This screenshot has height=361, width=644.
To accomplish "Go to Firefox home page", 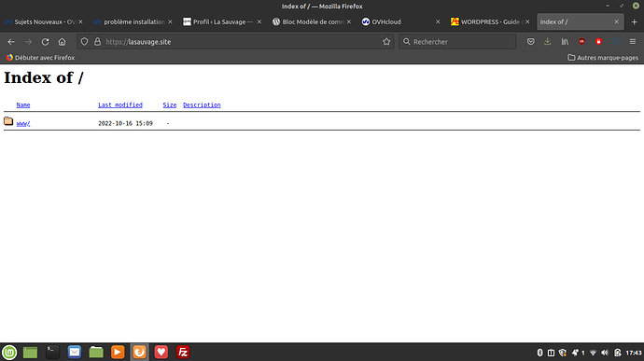I will point(62,41).
